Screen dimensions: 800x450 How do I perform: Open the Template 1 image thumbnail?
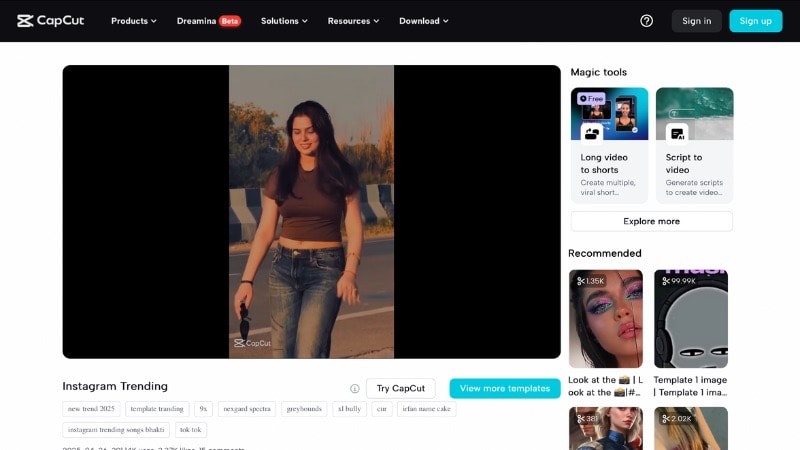(691, 319)
